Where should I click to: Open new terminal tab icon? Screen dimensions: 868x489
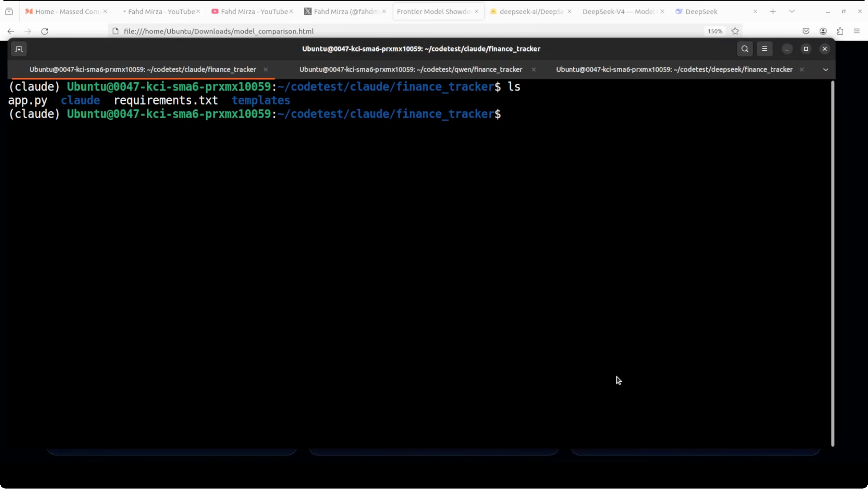pyautogui.click(x=19, y=49)
